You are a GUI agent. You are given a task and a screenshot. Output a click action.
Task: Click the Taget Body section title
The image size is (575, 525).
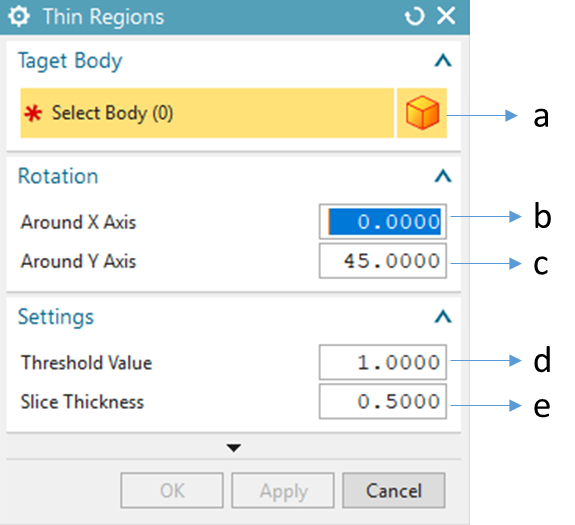tap(70, 61)
